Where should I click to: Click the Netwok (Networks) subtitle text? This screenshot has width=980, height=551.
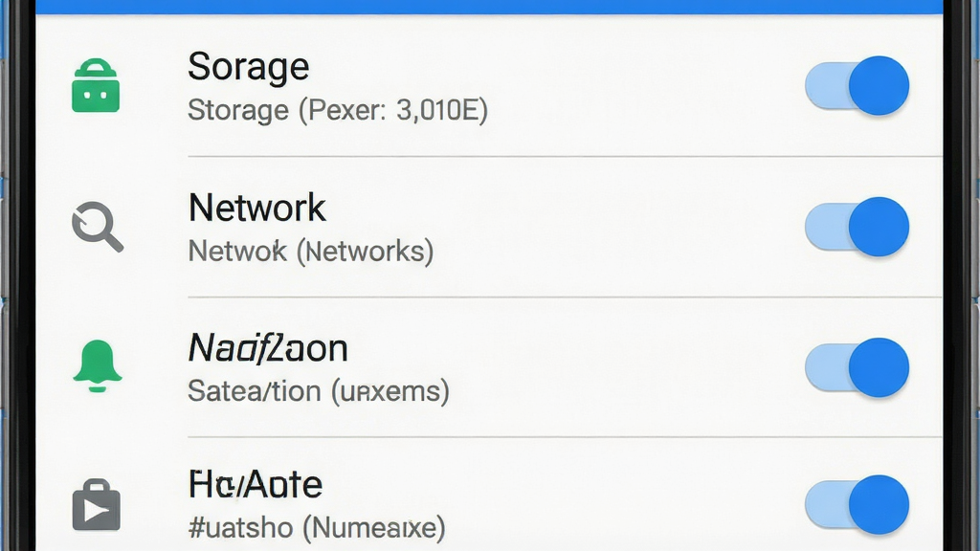tap(311, 252)
